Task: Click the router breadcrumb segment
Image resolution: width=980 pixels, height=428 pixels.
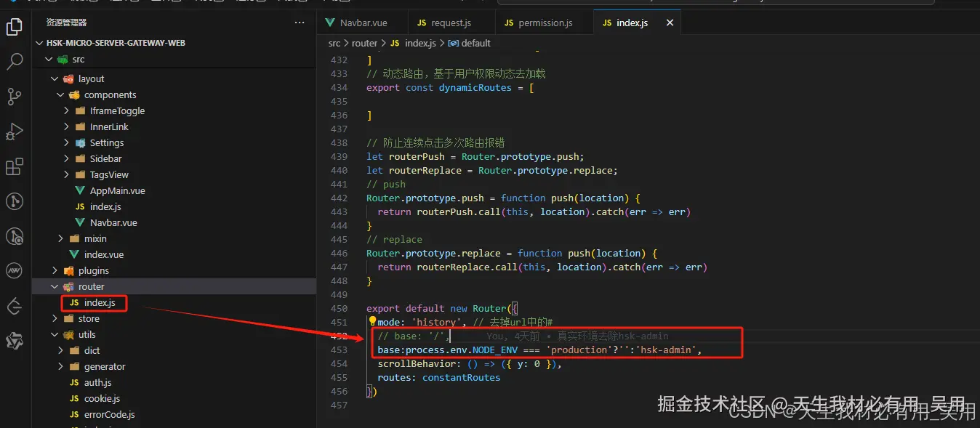Action: (364, 43)
